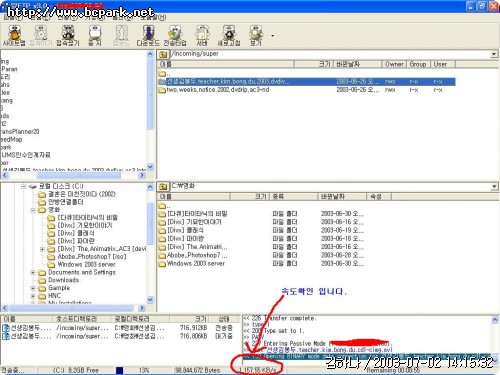
Task: Sort remote list by 이름 column header
Action: [226, 64]
